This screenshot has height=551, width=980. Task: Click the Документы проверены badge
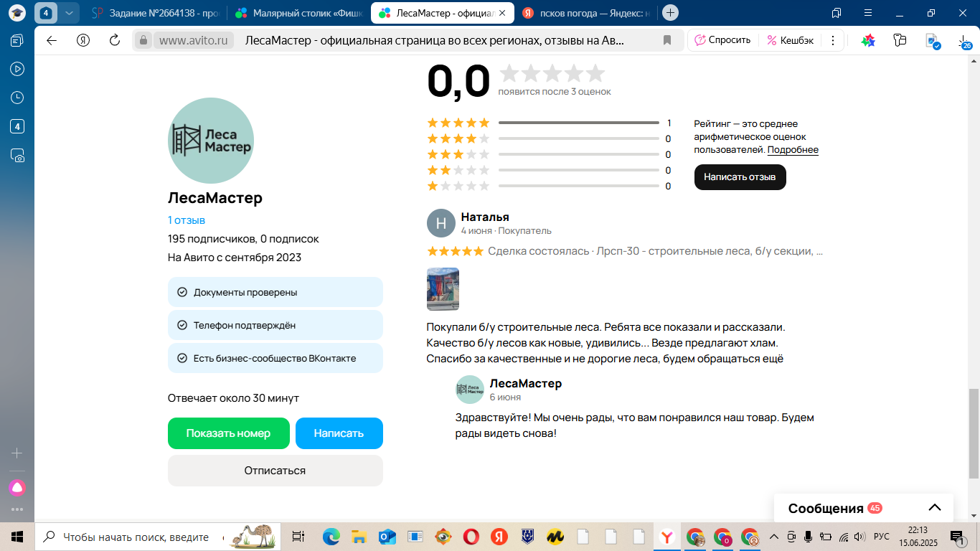[275, 292]
